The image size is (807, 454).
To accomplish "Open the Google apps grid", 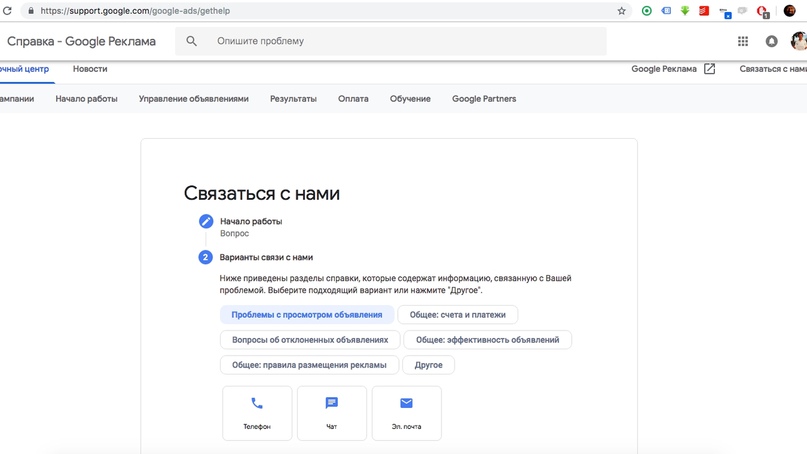I will (743, 41).
